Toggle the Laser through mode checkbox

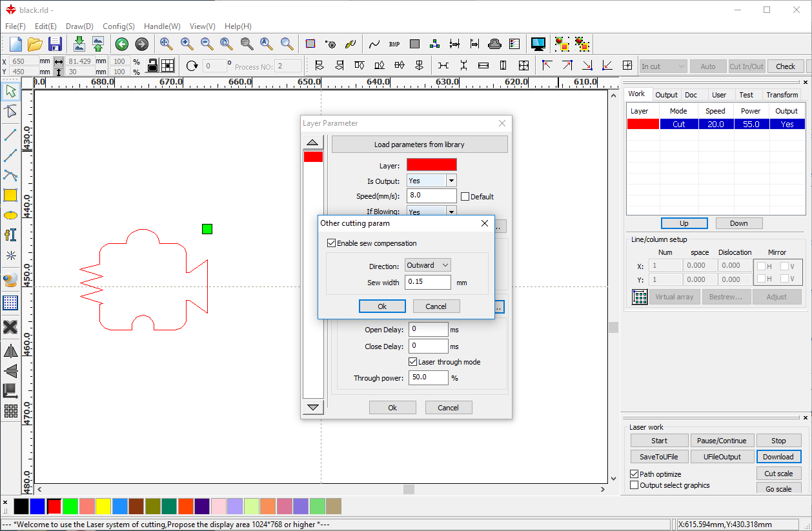(413, 362)
